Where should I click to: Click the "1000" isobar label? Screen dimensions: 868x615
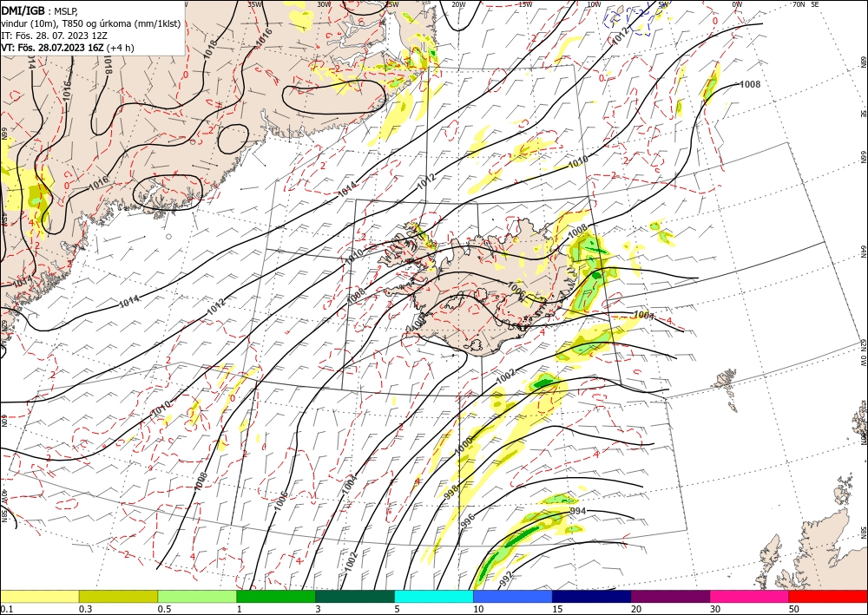464,446
